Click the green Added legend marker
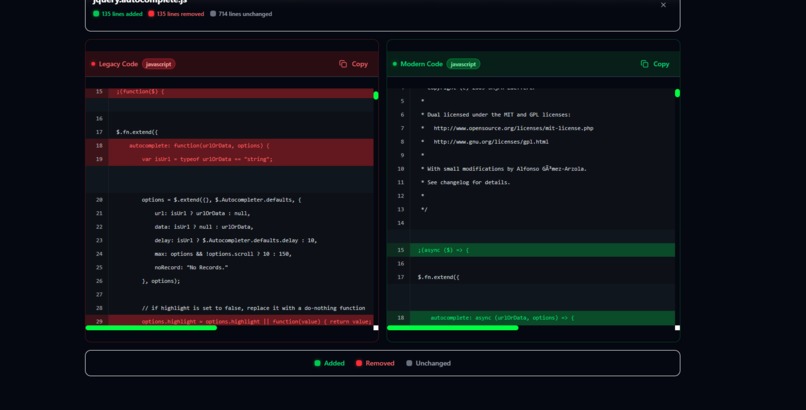 [x=317, y=363]
